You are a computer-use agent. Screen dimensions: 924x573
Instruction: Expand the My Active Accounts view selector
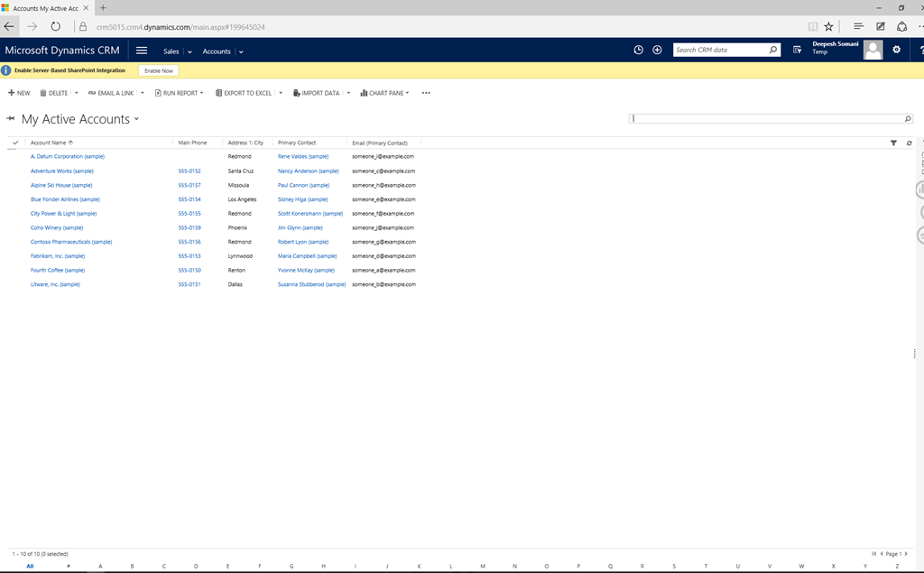click(136, 119)
